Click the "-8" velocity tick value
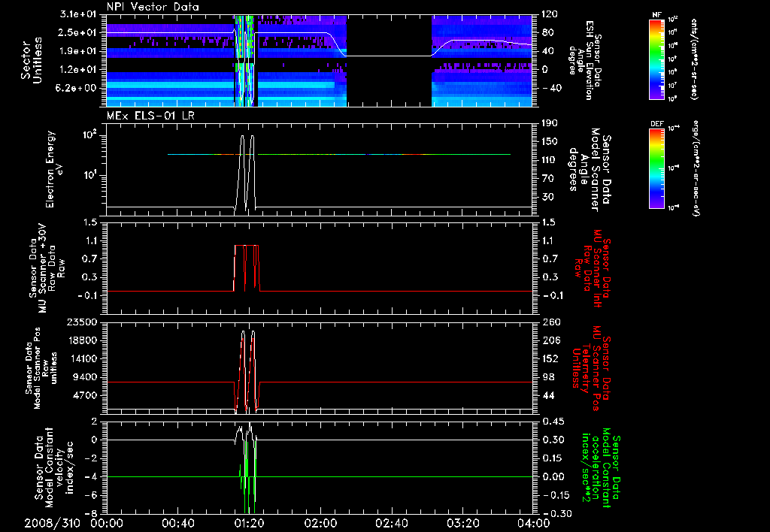 (91, 514)
